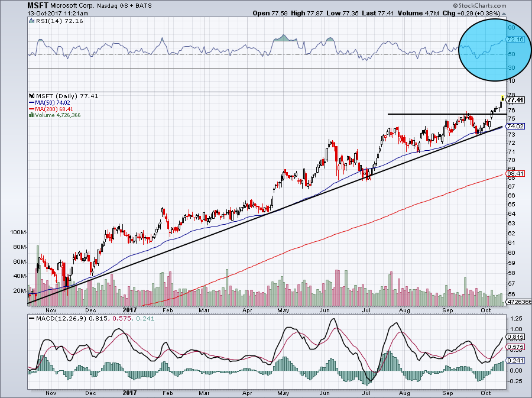Click the 72.16 RSI value tag on axis
The width and height of the screenshot is (532, 398).
click(515, 40)
